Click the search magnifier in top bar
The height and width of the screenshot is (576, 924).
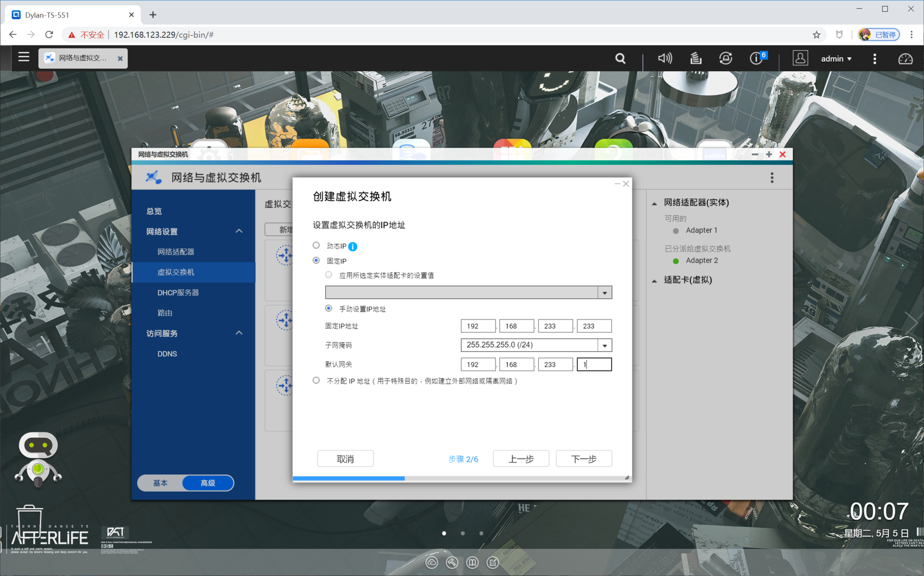pos(620,59)
